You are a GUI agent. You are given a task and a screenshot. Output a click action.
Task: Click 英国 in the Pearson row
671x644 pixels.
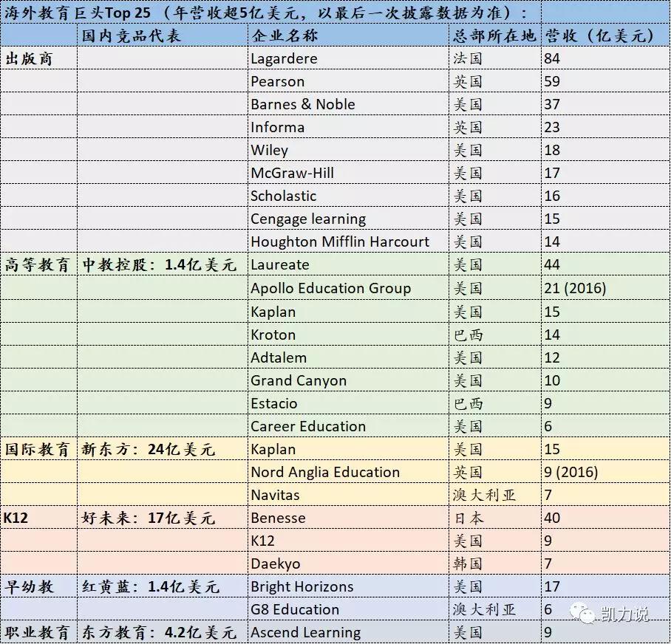point(468,81)
